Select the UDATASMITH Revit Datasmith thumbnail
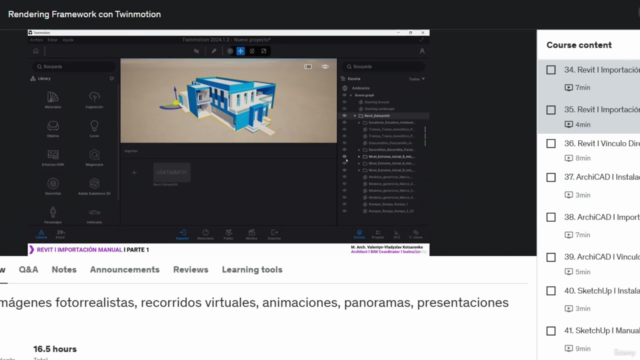640x360 pixels. (x=171, y=173)
